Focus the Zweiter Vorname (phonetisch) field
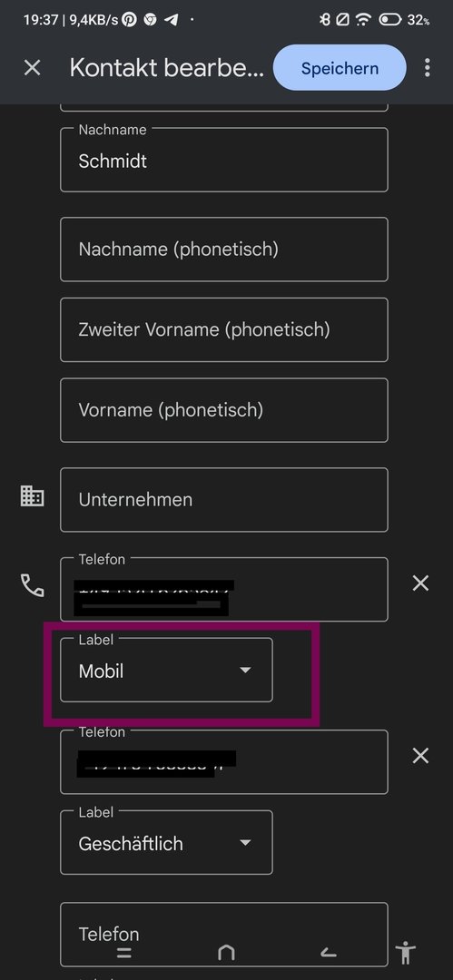This screenshot has height=980, width=453. point(224,329)
